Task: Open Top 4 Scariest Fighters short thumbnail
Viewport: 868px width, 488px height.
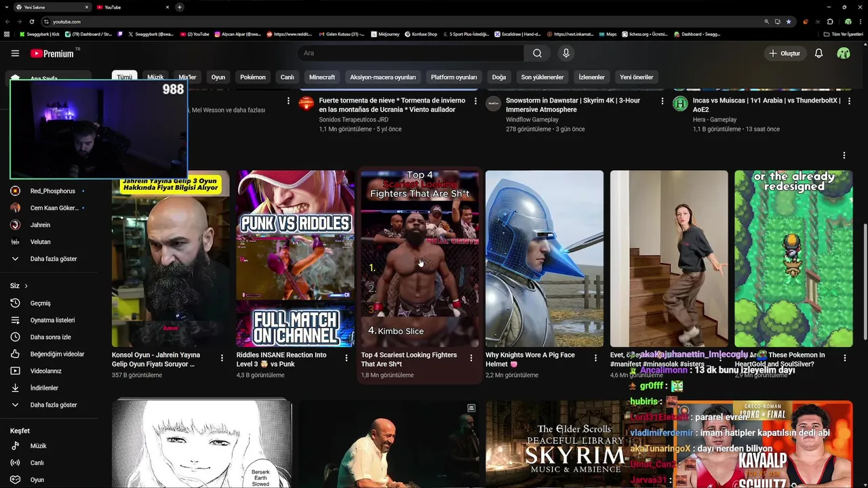Action: (x=420, y=259)
